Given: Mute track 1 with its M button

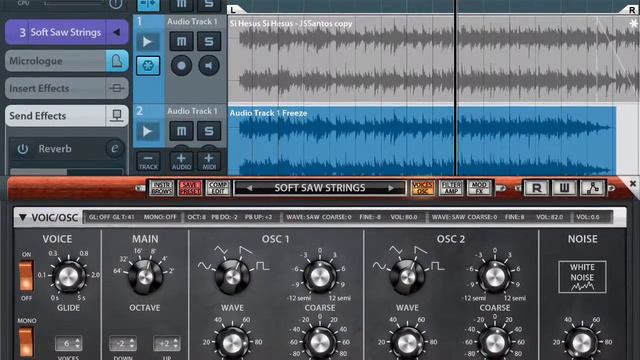Looking at the screenshot, I should pos(181,41).
